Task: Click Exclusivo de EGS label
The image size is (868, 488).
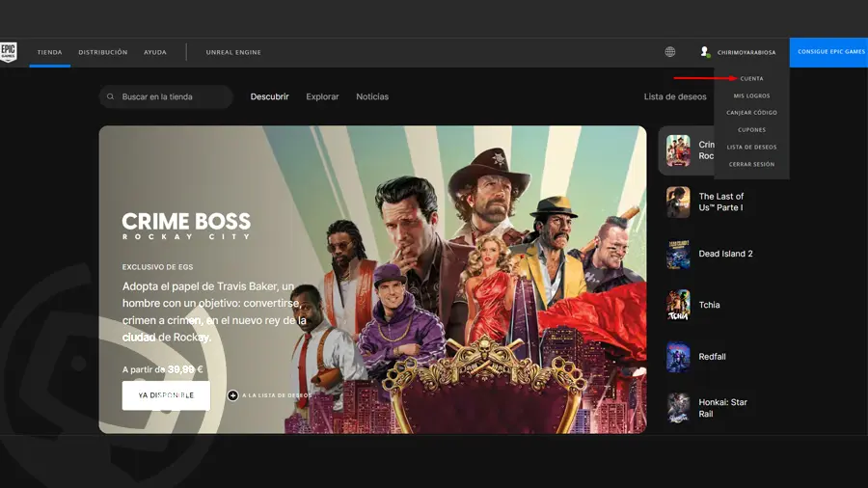Action: (x=158, y=267)
